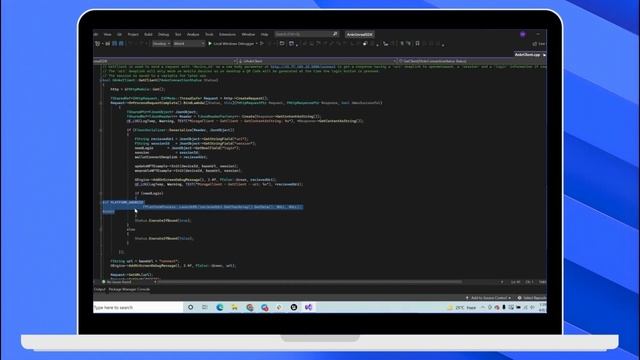This screenshot has width=640, height=360.
Task: Click Select Repository in status bar
Action: coord(532,298)
